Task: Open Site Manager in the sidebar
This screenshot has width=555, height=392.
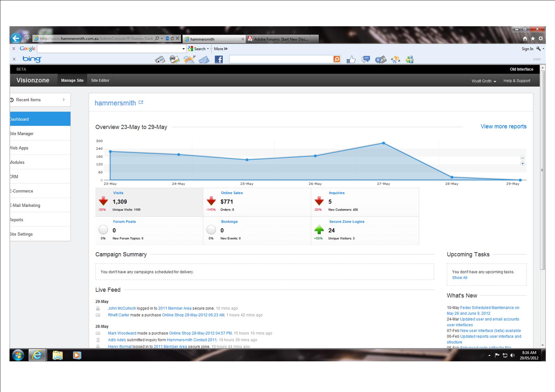Action: tap(40, 133)
